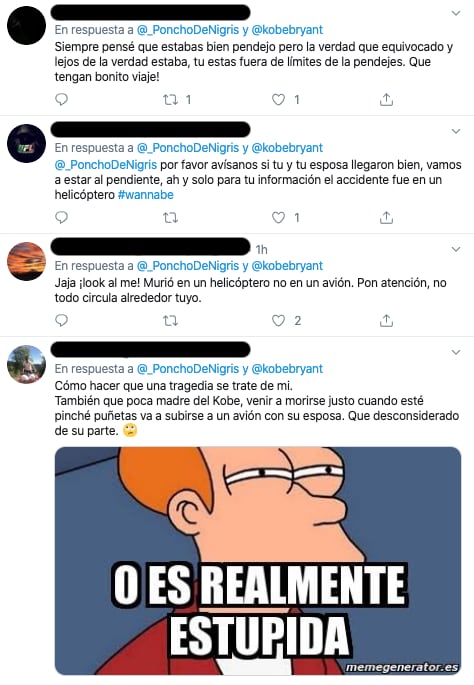Retweet the #wannabe helicopter tweet
The height and width of the screenshot is (685, 474).
tap(170, 218)
